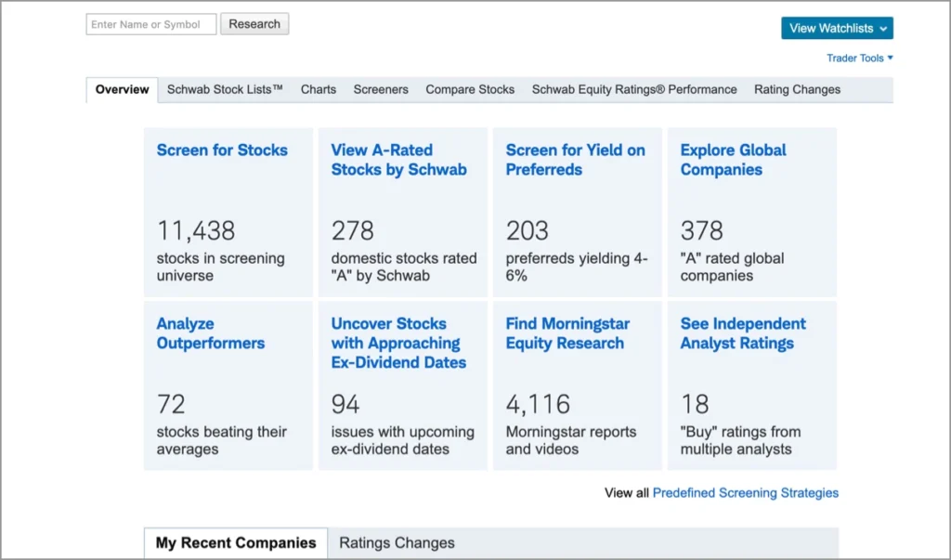951x560 pixels.
Task: Click the Enter Name or Symbol field
Action: point(151,24)
